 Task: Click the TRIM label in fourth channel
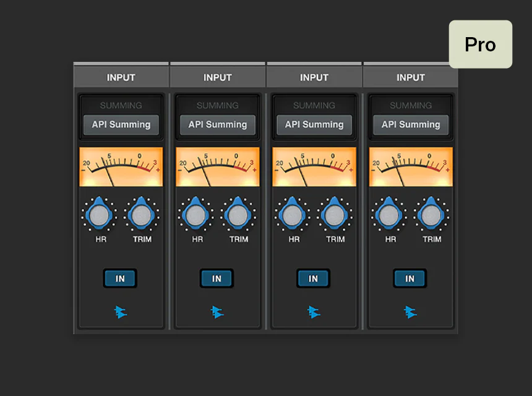click(x=432, y=239)
